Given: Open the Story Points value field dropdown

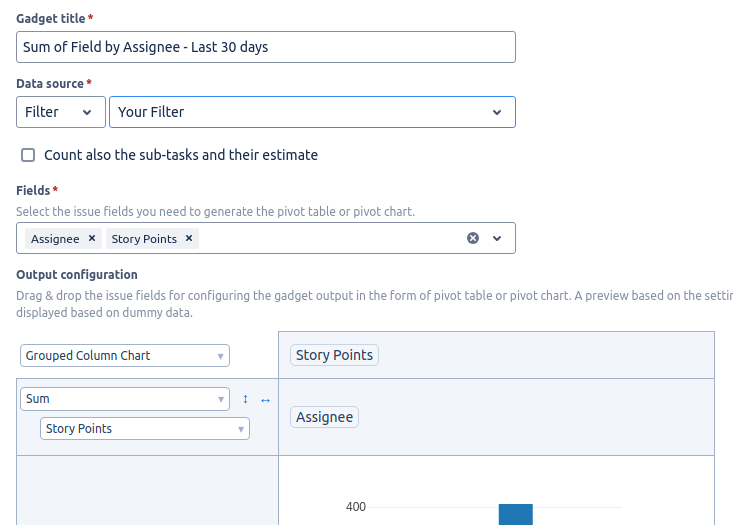Looking at the screenshot, I should click(x=145, y=429).
